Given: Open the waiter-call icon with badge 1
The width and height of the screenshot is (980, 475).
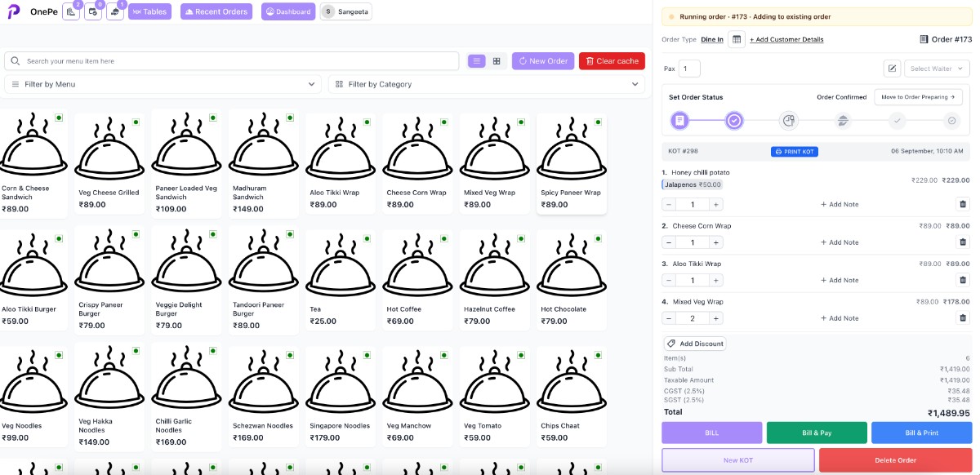Looking at the screenshot, I should (115, 12).
